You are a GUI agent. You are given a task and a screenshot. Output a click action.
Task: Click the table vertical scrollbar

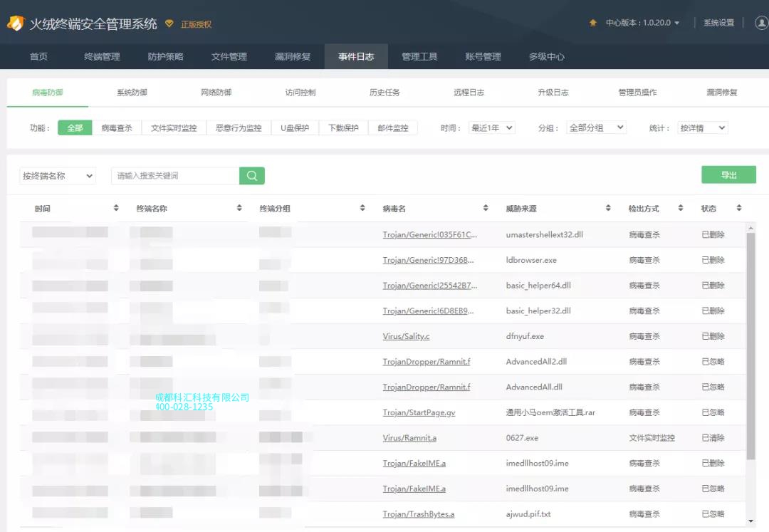[750, 342]
